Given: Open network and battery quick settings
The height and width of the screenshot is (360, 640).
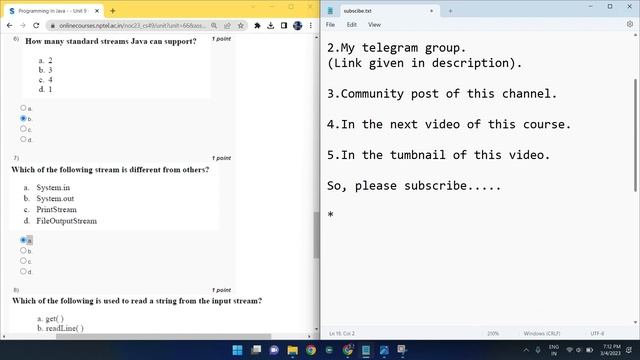Looking at the screenshot, I should pyautogui.click(x=580, y=350).
